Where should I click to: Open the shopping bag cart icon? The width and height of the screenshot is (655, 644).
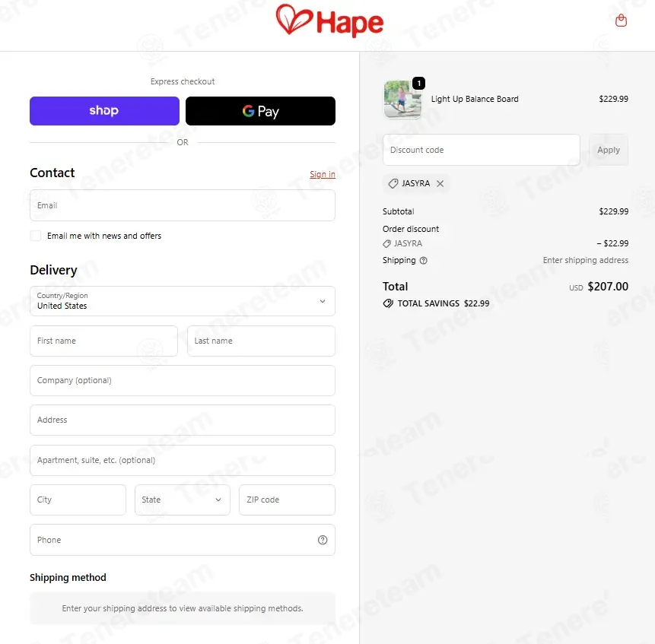(622, 21)
